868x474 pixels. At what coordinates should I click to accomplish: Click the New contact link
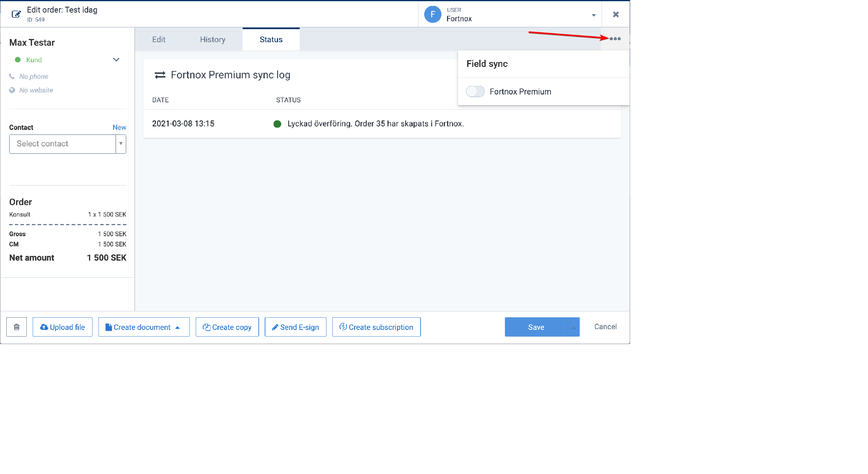pos(119,128)
